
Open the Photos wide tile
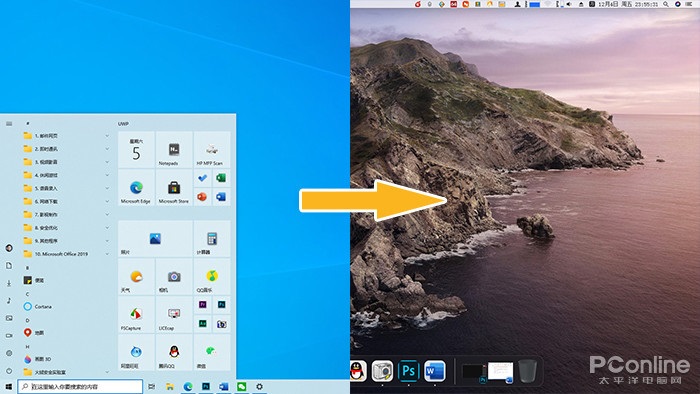click(x=155, y=238)
